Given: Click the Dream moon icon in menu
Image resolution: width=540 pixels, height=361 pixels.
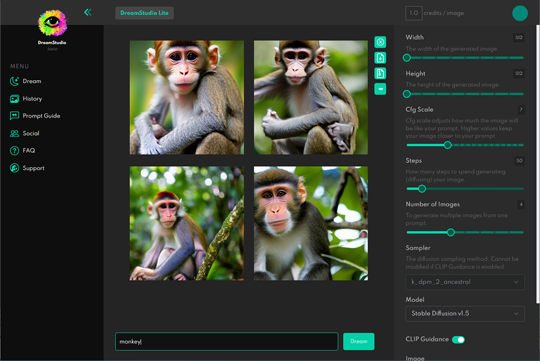Looking at the screenshot, I should [x=14, y=81].
